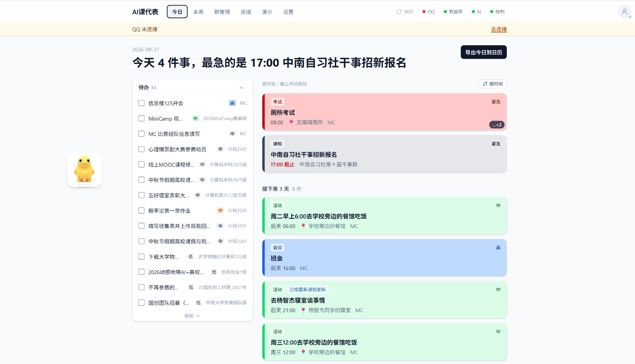
Task: Open the 连接 tab
Action: point(246,12)
